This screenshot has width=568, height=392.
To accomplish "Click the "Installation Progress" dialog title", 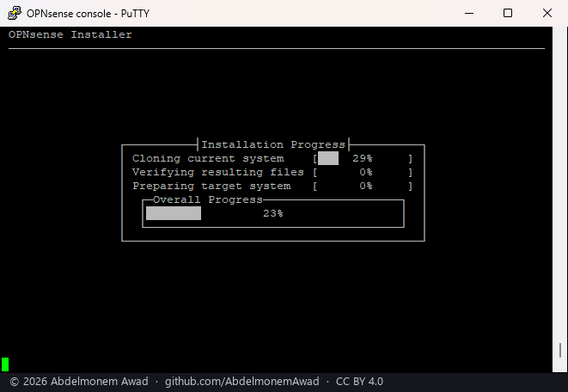I will [x=273, y=144].
